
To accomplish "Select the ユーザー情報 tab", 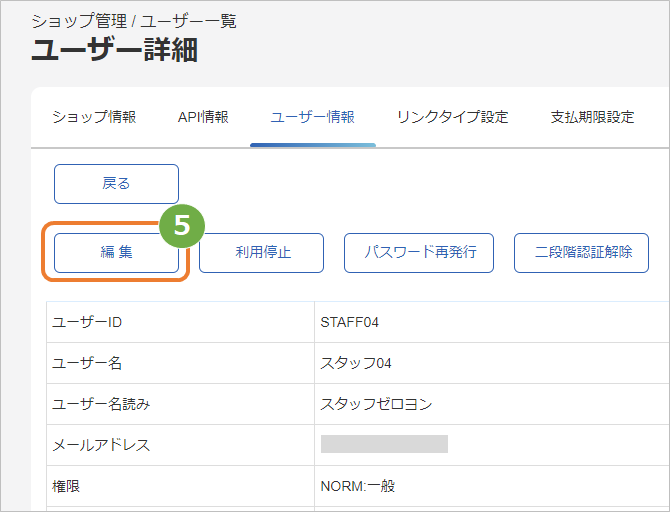I will [x=313, y=117].
